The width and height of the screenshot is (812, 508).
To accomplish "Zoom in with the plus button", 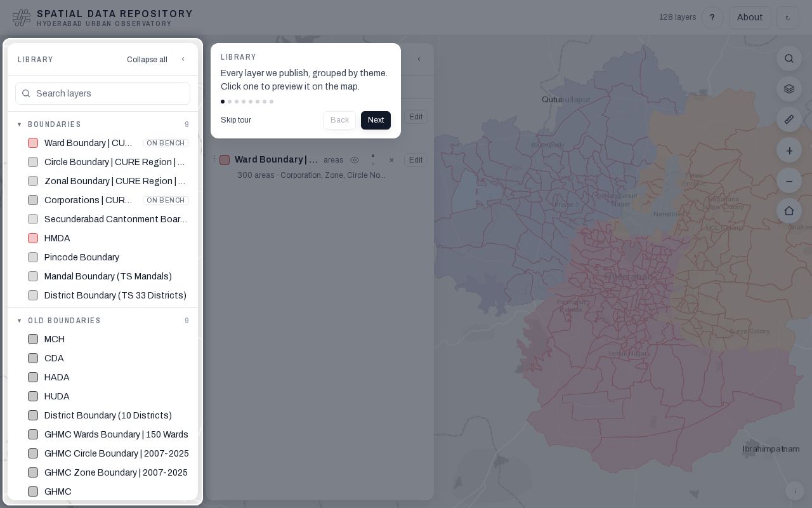I will click(789, 150).
